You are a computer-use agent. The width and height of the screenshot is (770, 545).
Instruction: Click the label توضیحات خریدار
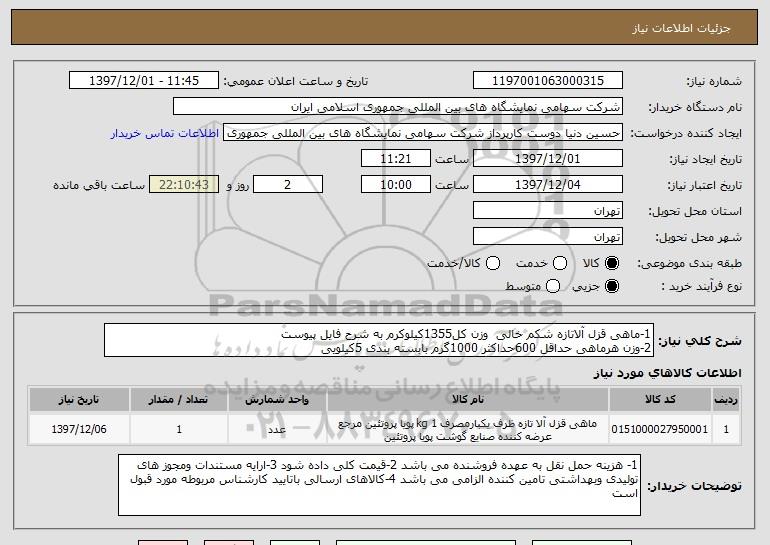695,486
